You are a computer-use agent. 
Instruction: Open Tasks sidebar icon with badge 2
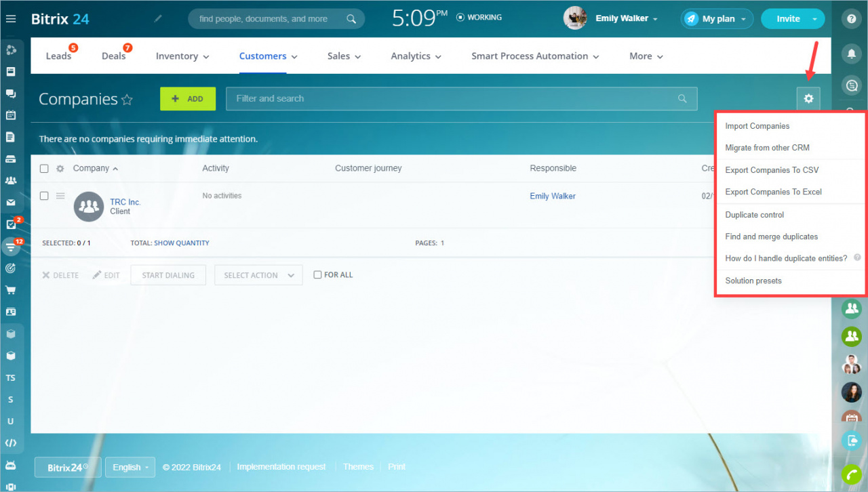pos(11,224)
